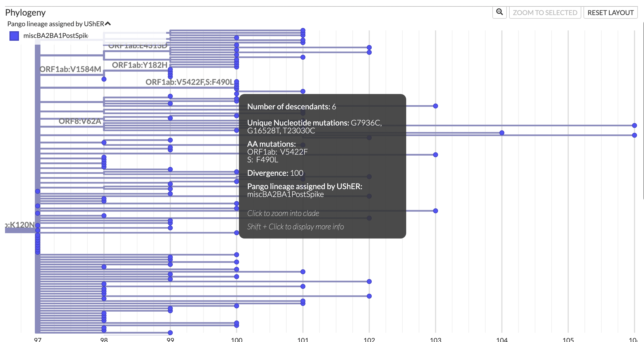Click the ORF1ab:E4313D branch label
Image resolution: width=644 pixels, height=342 pixels.
point(138,46)
